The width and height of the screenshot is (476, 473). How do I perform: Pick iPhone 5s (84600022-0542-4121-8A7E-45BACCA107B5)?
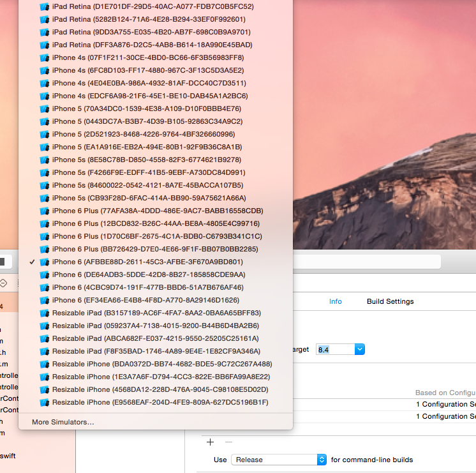(x=156, y=185)
